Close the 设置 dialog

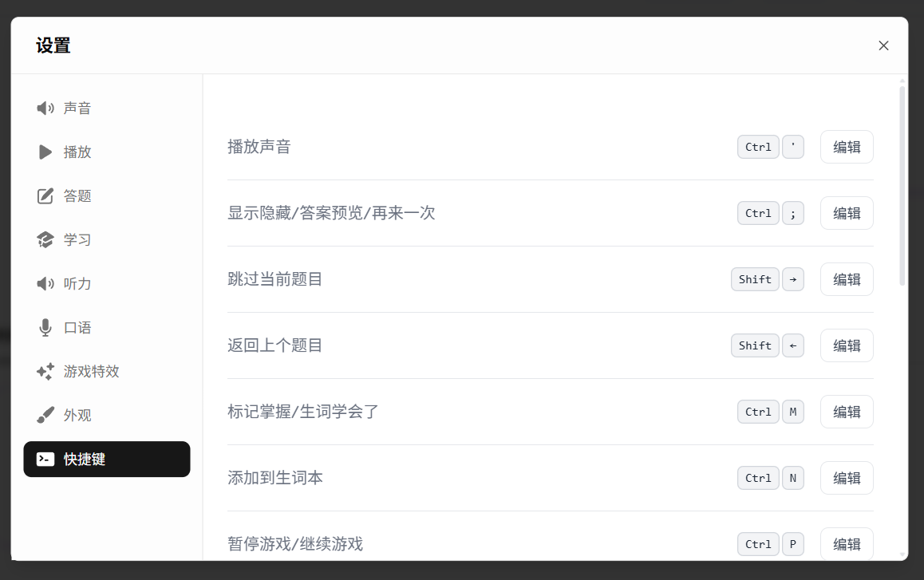click(x=883, y=45)
